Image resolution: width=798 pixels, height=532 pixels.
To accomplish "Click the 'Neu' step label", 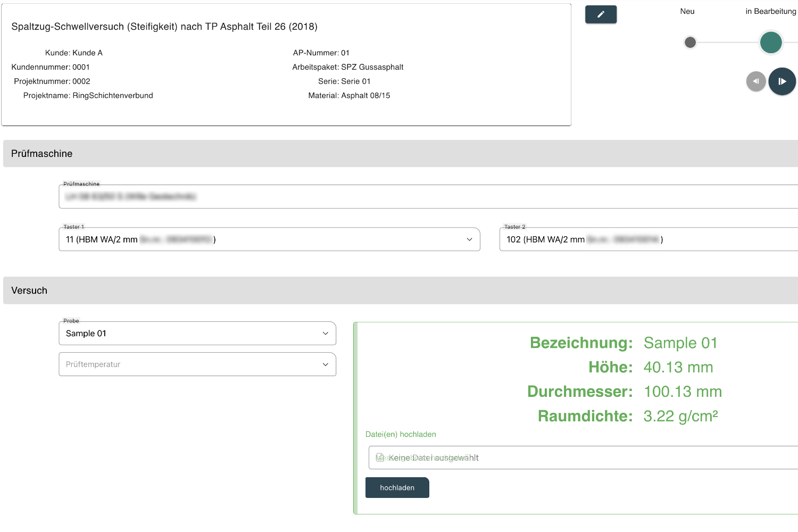I will [x=687, y=11].
